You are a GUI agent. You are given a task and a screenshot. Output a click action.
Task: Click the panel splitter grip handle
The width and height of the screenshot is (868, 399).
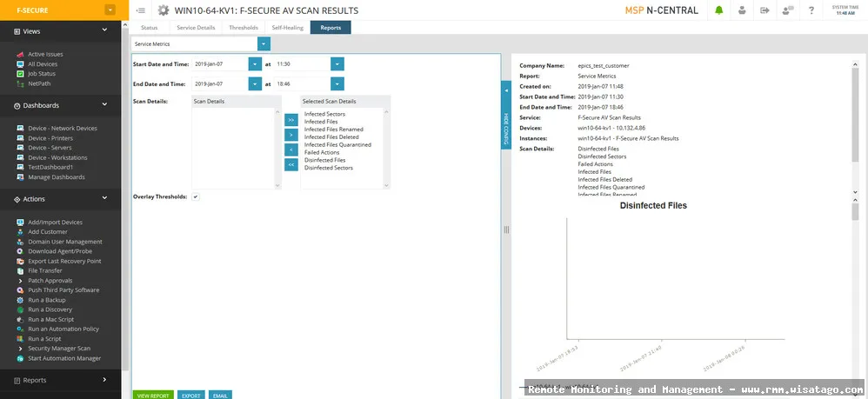tap(506, 229)
